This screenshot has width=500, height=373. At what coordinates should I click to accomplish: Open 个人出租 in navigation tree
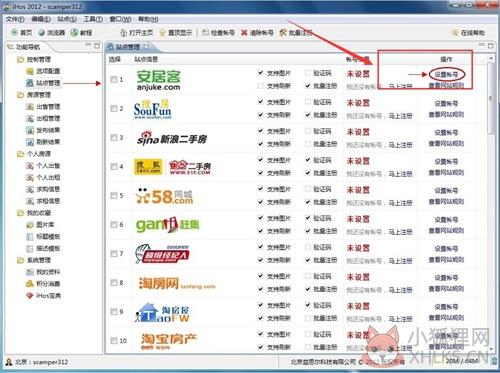(43, 177)
